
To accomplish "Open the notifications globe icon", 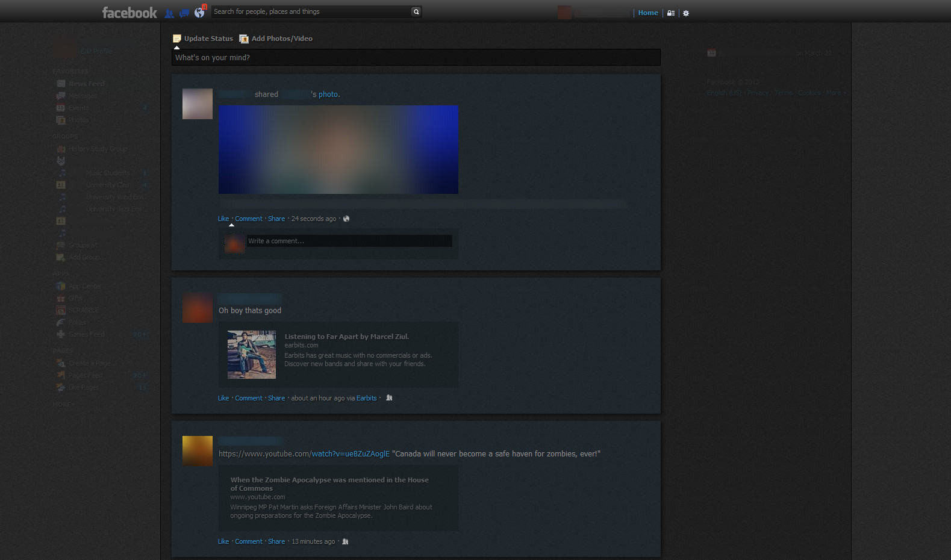I will click(x=199, y=13).
